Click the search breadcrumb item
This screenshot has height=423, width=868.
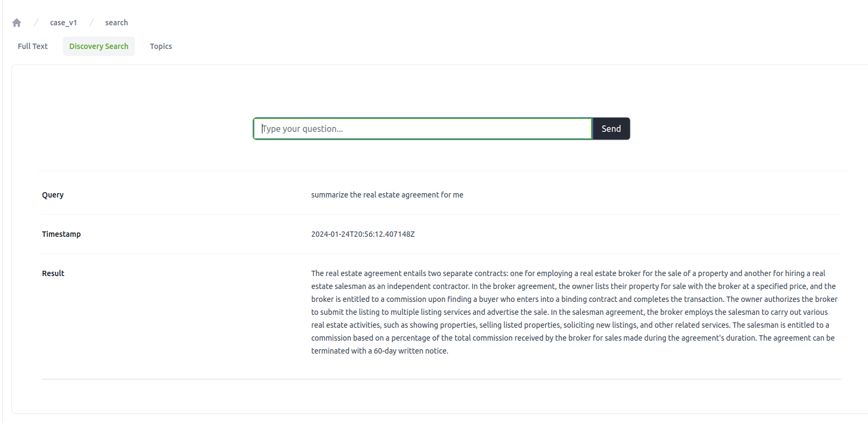116,23
